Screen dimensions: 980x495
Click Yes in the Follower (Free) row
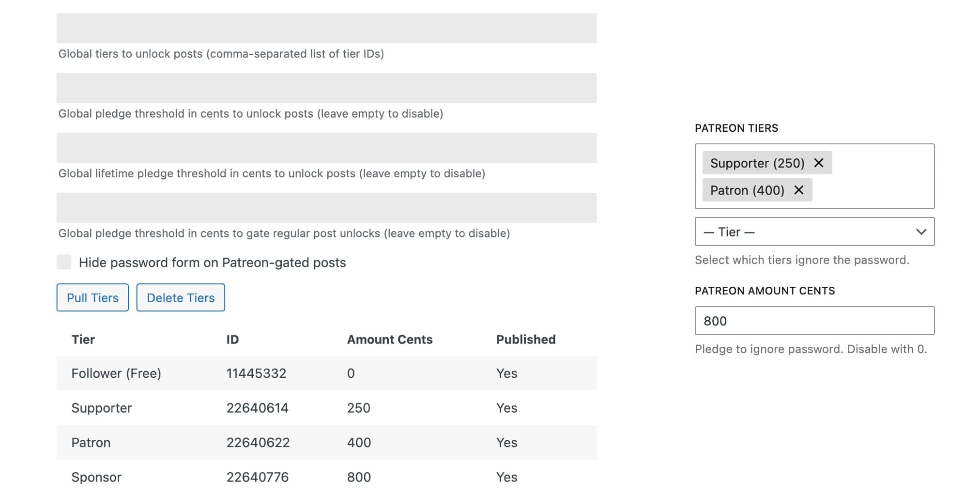point(506,373)
